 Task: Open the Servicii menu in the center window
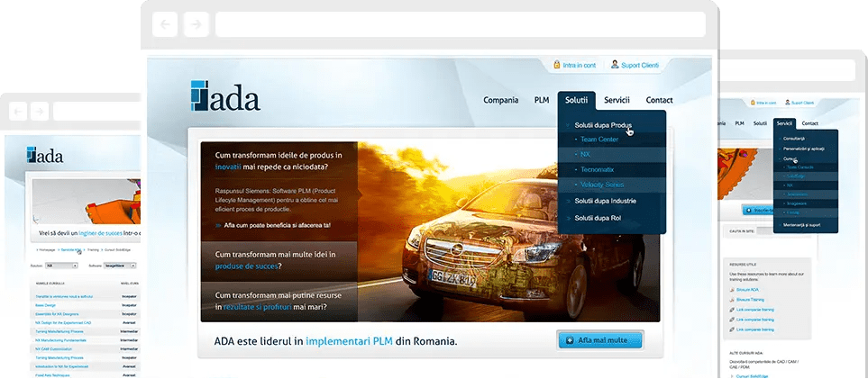(x=617, y=100)
